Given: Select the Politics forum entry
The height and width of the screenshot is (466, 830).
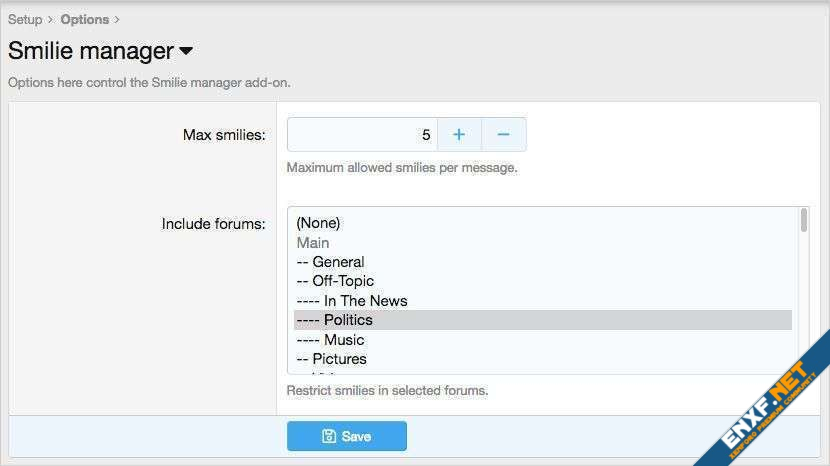Looking at the screenshot, I should coord(335,320).
